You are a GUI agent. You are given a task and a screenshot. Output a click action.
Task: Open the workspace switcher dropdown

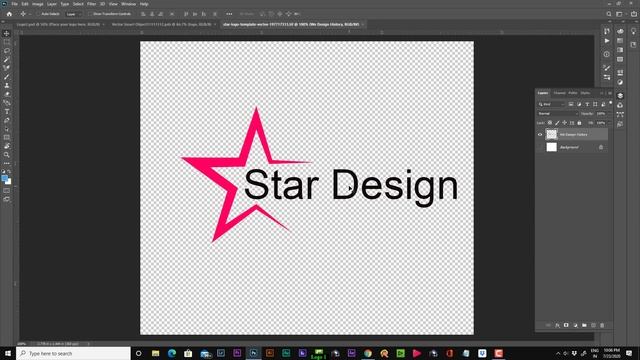click(x=621, y=14)
